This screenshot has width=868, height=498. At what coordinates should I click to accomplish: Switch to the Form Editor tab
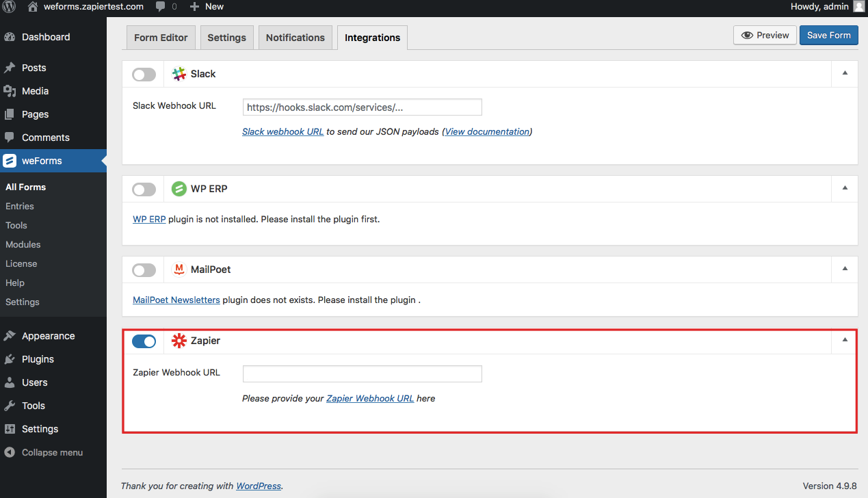(x=161, y=38)
